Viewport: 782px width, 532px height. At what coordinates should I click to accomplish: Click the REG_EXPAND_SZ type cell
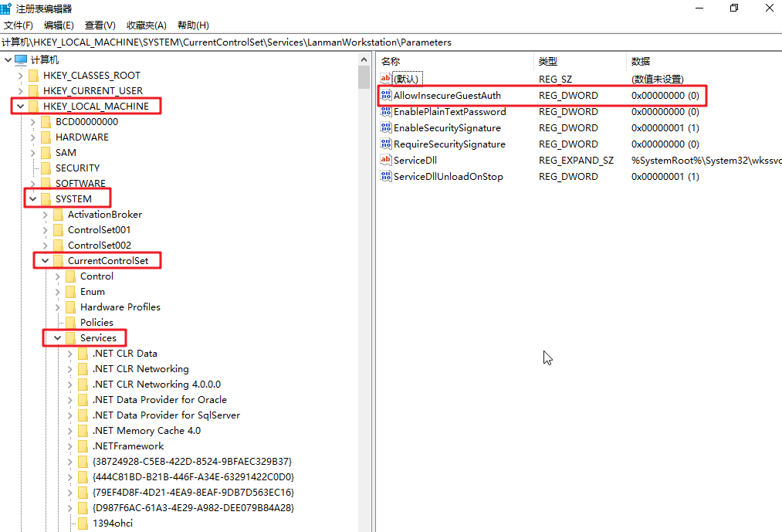click(576, 160)
